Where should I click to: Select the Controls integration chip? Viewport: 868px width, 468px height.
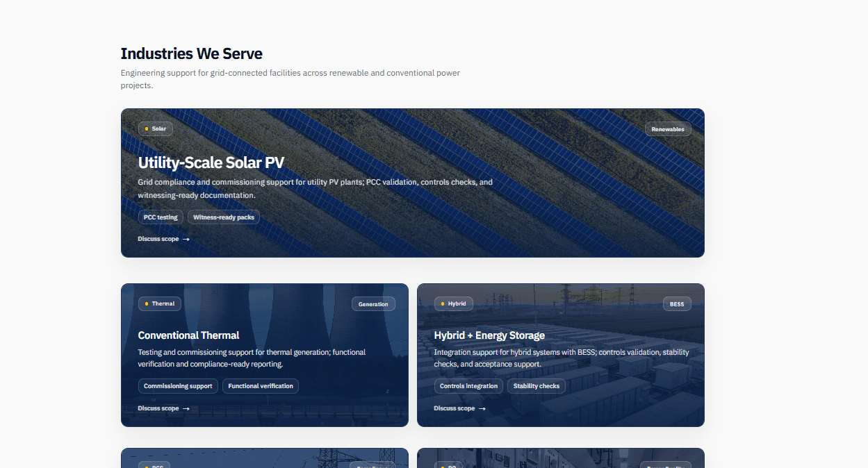[469, 386]
